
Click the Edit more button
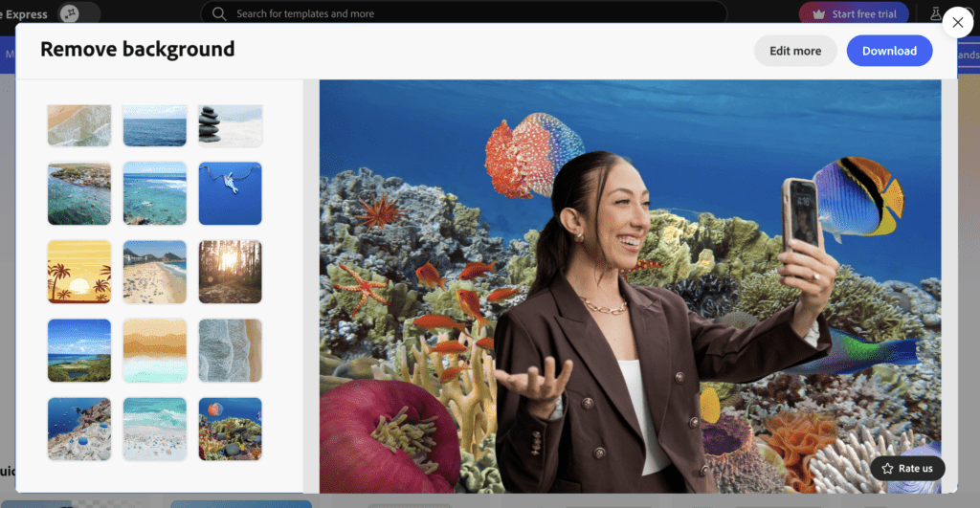tap(794, 51)
